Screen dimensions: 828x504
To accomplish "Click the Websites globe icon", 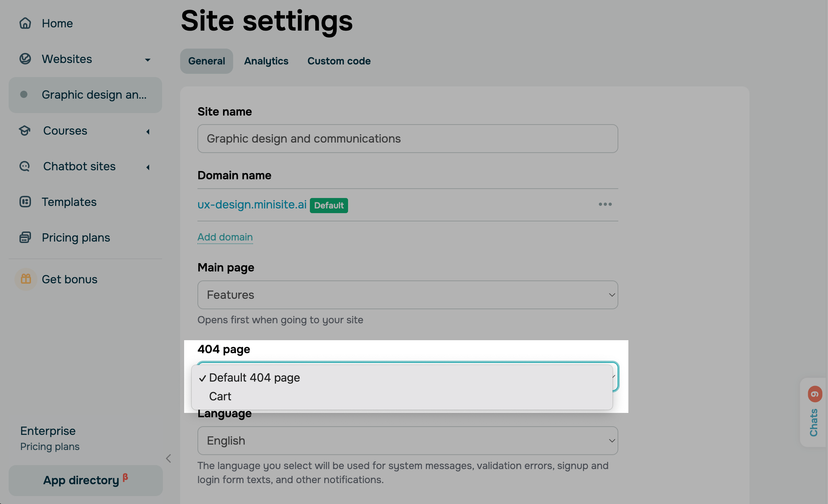I will 25,59.
